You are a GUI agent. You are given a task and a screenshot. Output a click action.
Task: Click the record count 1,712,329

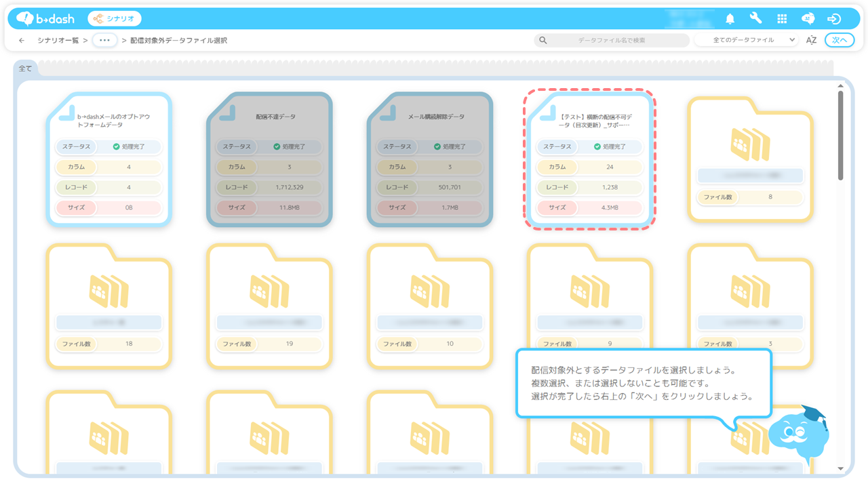(290, 187)
